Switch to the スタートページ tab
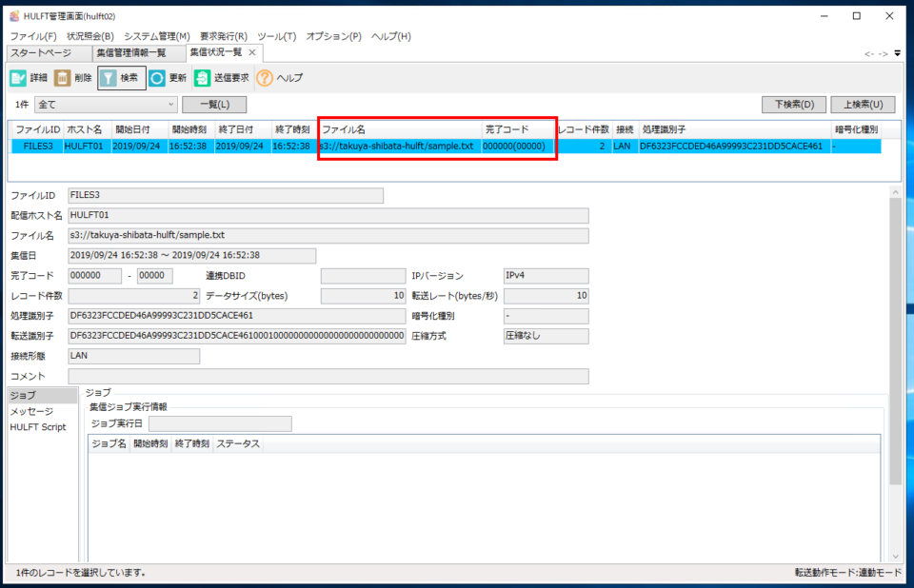Viewport: 914px width, 588px height. [x=49, y=53]
